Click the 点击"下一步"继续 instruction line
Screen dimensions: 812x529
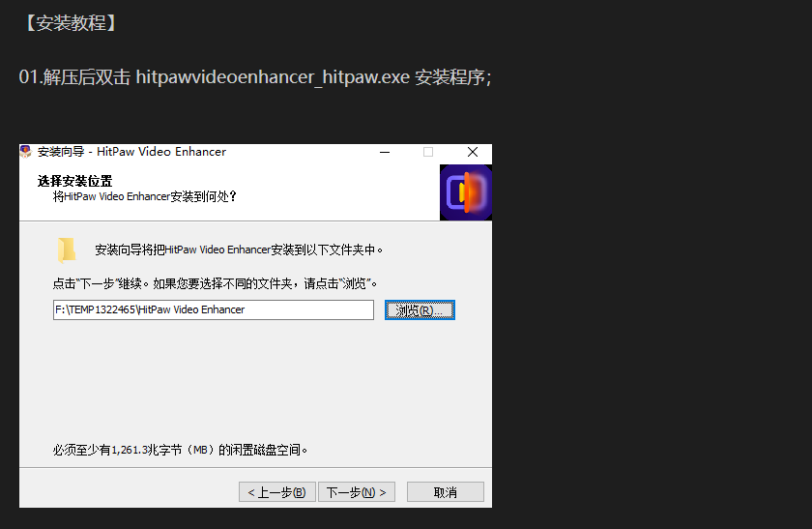(x=216, y=283)
